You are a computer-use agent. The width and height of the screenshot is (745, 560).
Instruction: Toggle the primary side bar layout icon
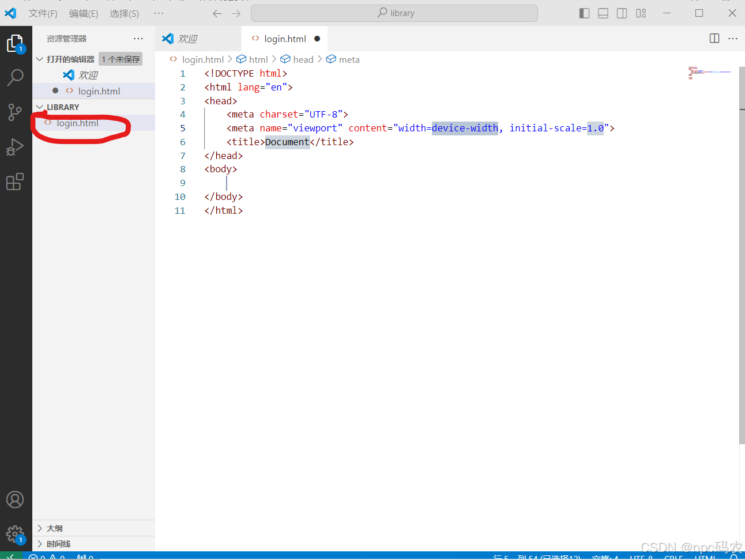(584, 13)
